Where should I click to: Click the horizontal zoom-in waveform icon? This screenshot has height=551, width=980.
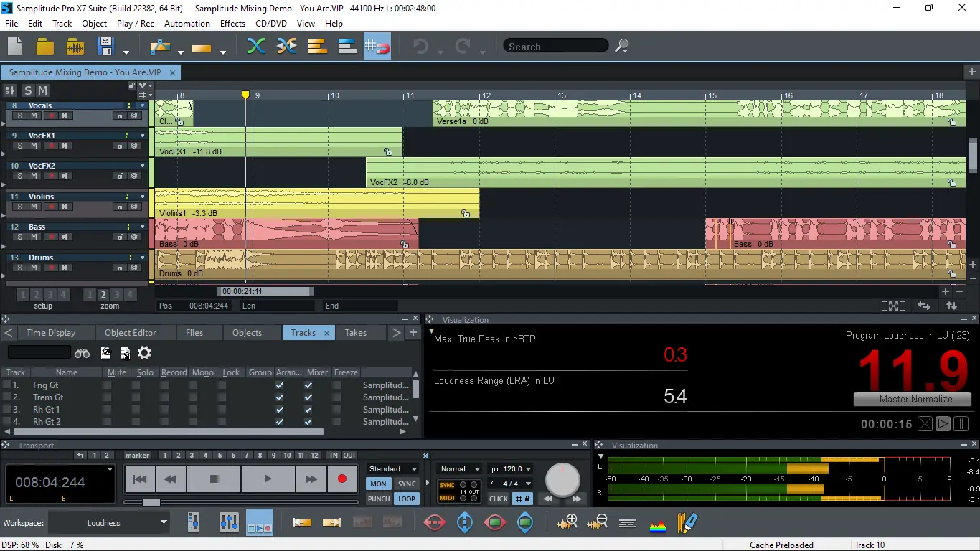567,523
